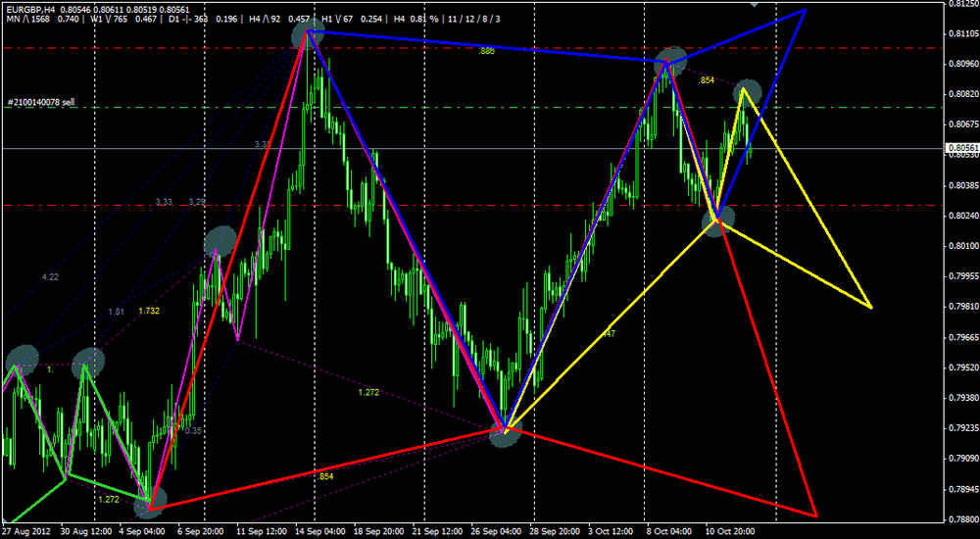Select the .854 label near the October peak
This screenshot has width=980, height=539.
[707, 80]
